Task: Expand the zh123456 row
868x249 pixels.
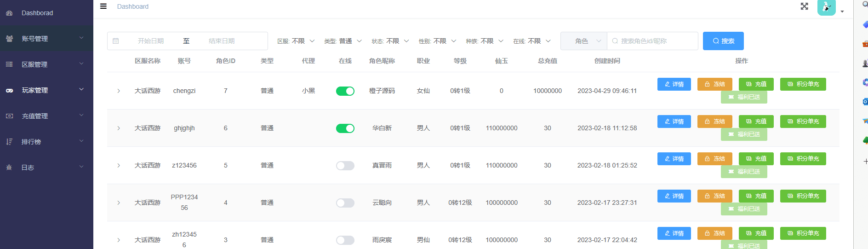Action: 119,240
